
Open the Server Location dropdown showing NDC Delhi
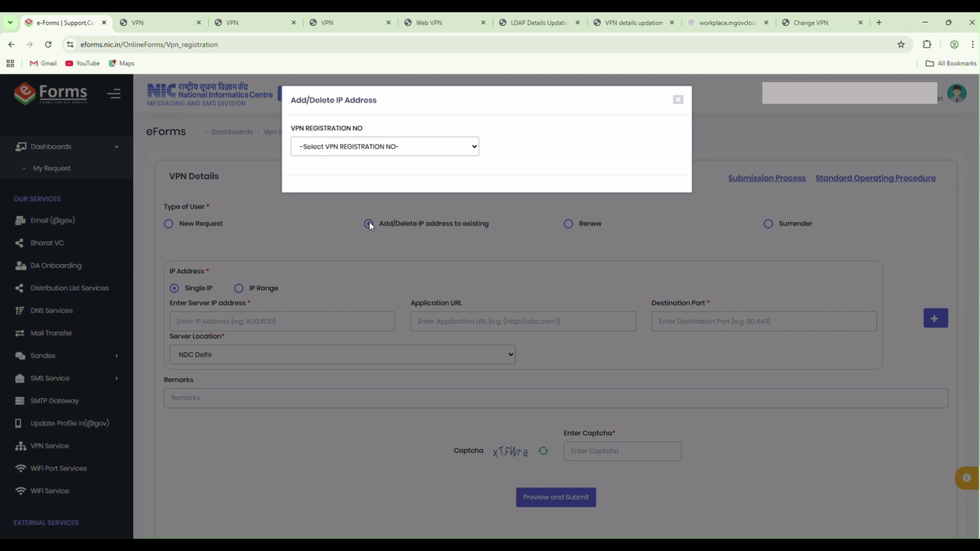(x=342, y=354)
